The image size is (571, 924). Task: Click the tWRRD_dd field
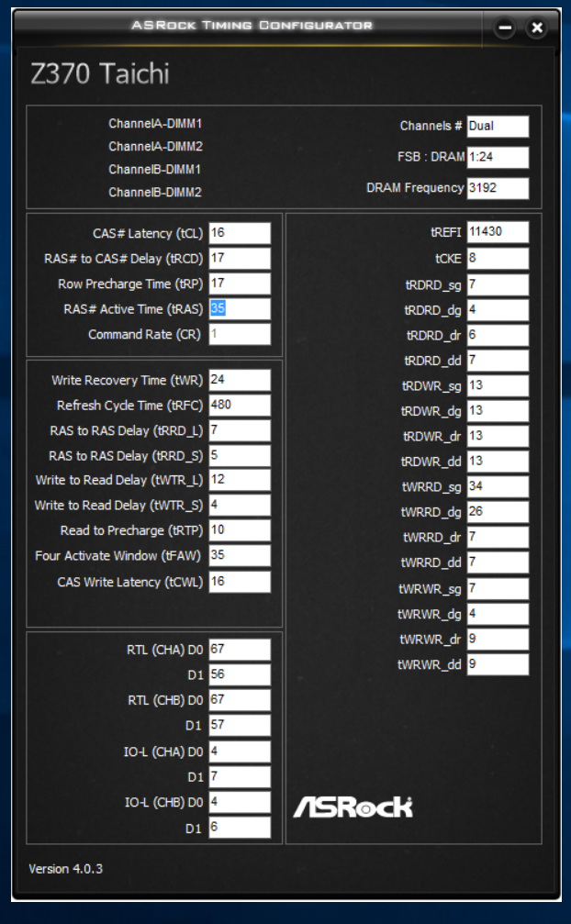pos(498,562)
